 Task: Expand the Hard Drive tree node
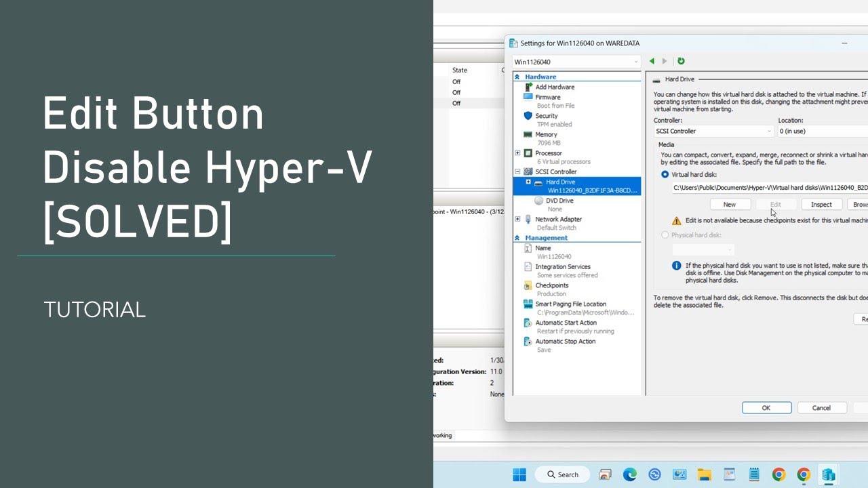pyautogui.click(x=528, y=182)
